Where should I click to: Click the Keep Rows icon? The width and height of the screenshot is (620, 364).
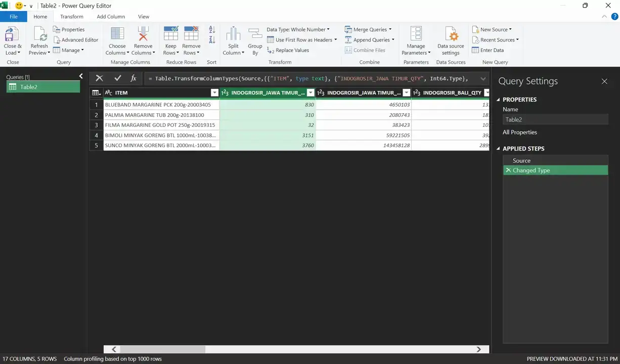click(x=171, y=34)
